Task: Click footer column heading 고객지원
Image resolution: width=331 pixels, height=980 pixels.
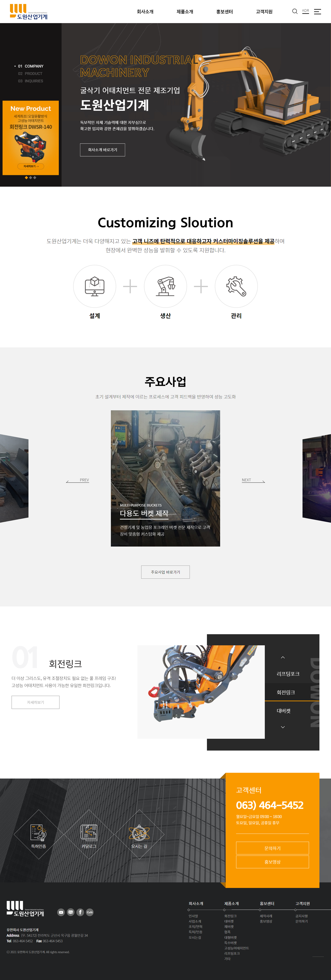Action: [x=303, y=903]
